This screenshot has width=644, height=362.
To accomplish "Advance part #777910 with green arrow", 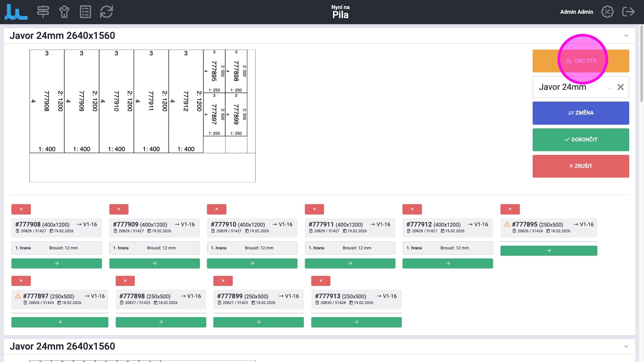I will click(252, 263).
